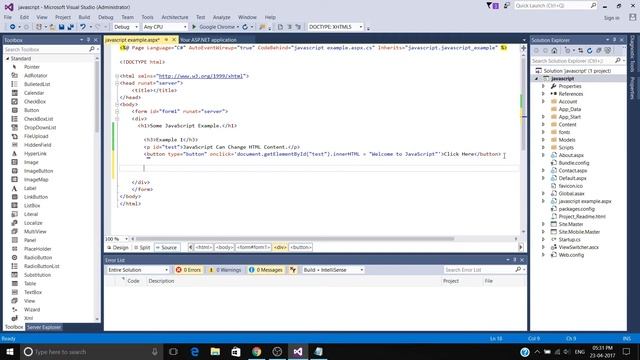Open Any CPU platform dropdown
640x360 pixels.
click(x=164, y=27)
